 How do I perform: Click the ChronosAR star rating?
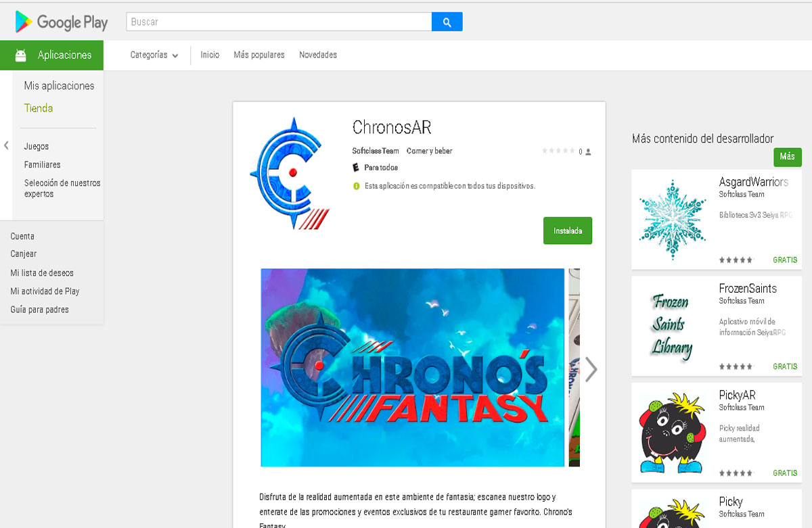click(x=558, y=151)
